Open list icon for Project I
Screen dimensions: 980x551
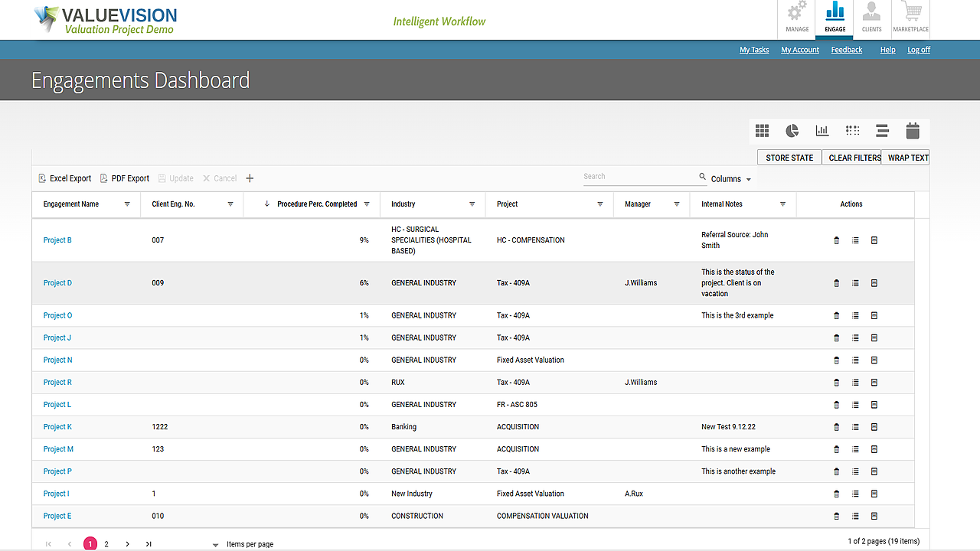[x=855, y=494]
